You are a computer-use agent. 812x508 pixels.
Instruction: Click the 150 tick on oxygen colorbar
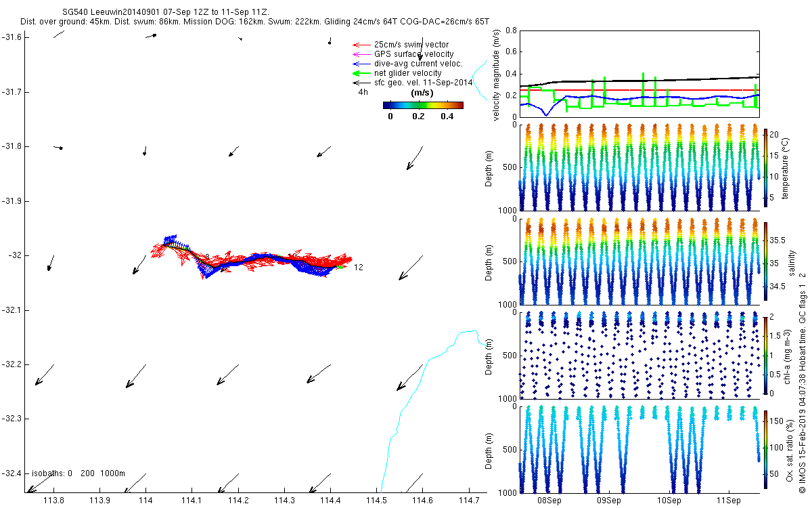777,423
